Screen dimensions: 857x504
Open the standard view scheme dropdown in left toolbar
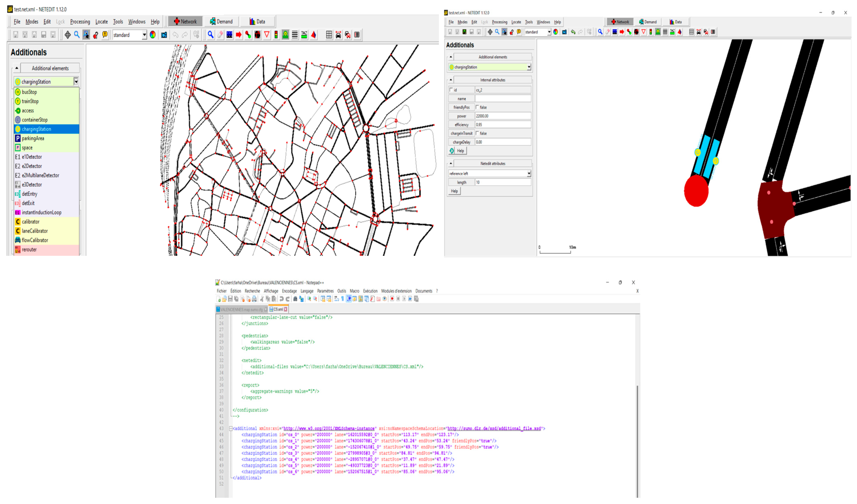pos(144,35)
